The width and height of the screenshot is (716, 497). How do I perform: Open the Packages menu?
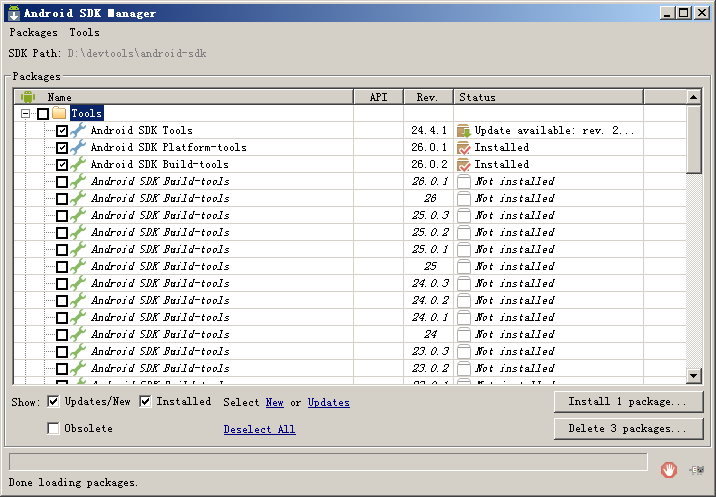coord(33,32)
